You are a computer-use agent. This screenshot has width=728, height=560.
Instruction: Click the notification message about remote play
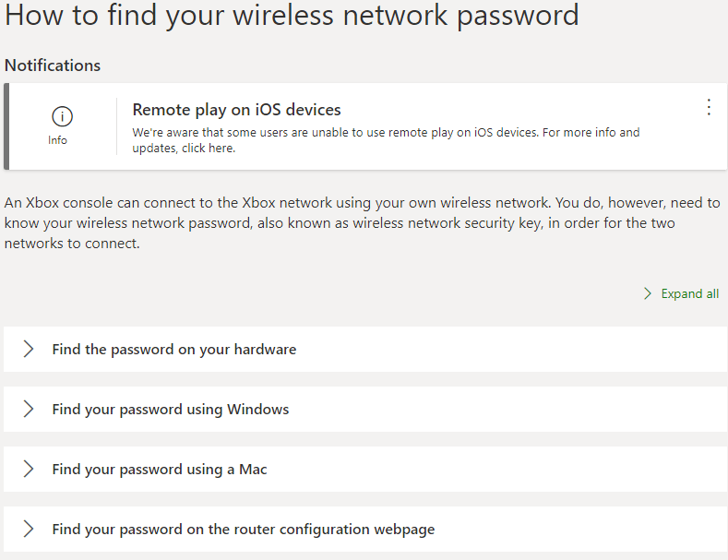[x=386, y=140]
